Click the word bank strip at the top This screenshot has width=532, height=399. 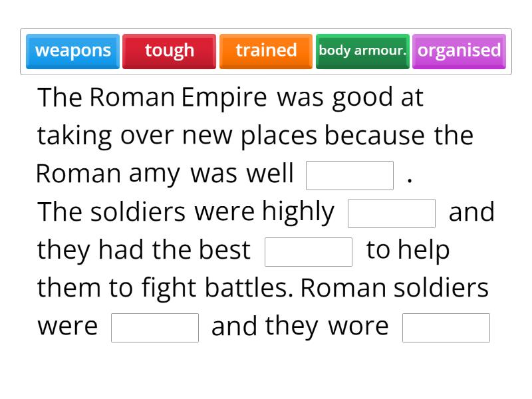(x=266, y=50)
